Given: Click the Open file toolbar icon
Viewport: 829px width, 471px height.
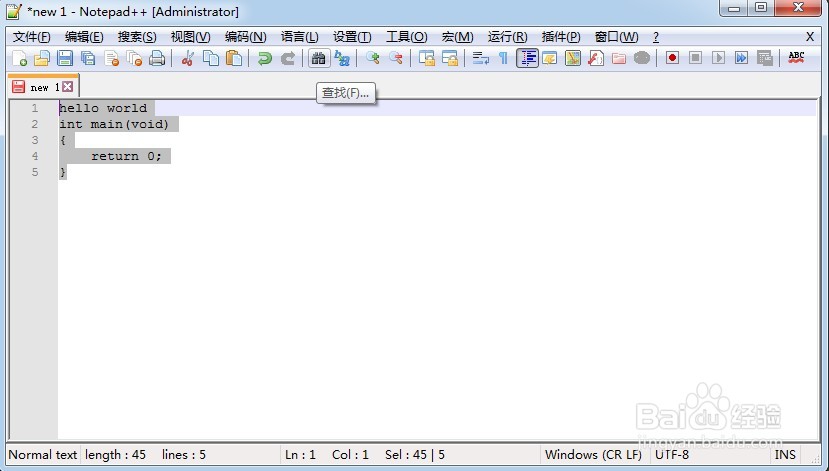Looking at the screenshot, I should 42,58.
